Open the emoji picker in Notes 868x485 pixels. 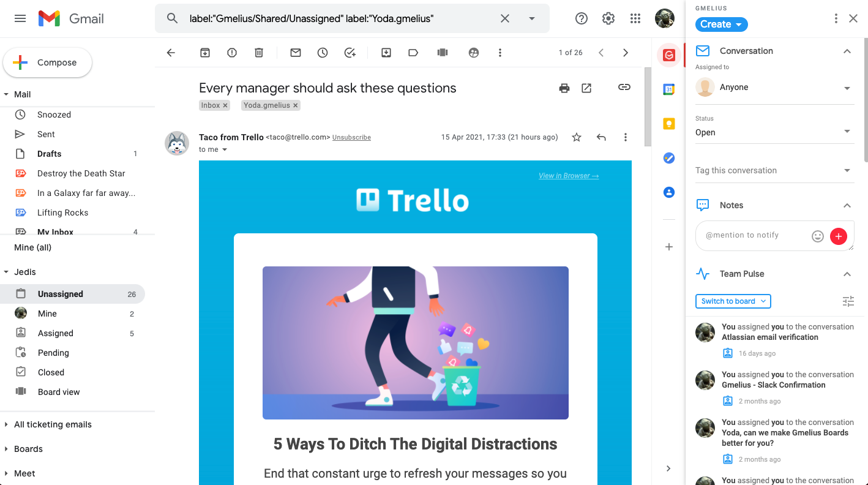pyautogui.click(x=818, y=236)
